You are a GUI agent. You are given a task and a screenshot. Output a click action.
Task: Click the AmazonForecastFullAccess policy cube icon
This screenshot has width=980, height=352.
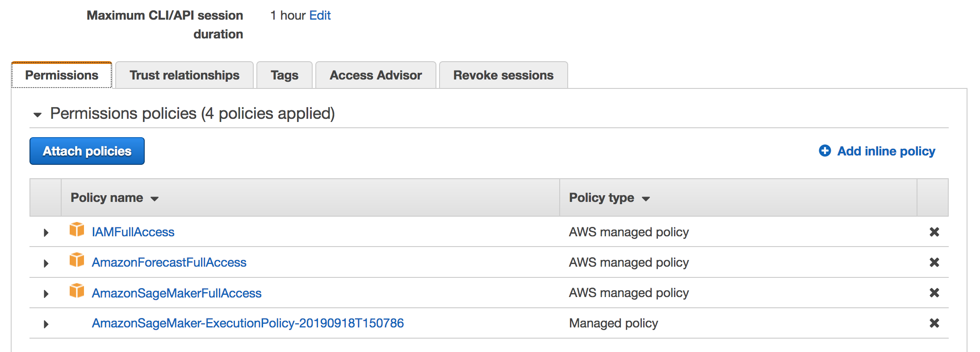pos(77,260)
